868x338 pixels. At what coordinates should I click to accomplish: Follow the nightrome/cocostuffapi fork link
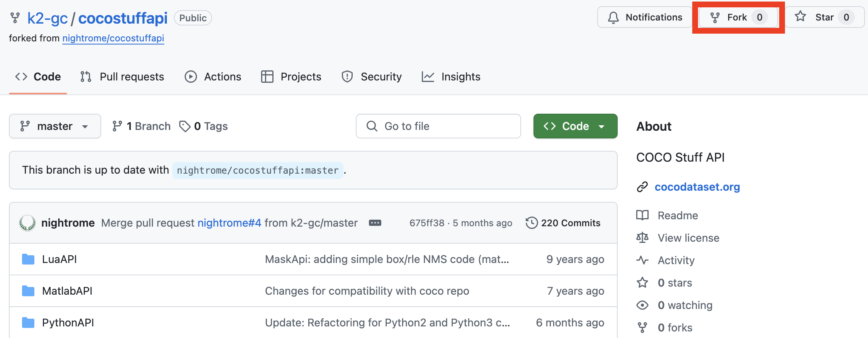113,38
